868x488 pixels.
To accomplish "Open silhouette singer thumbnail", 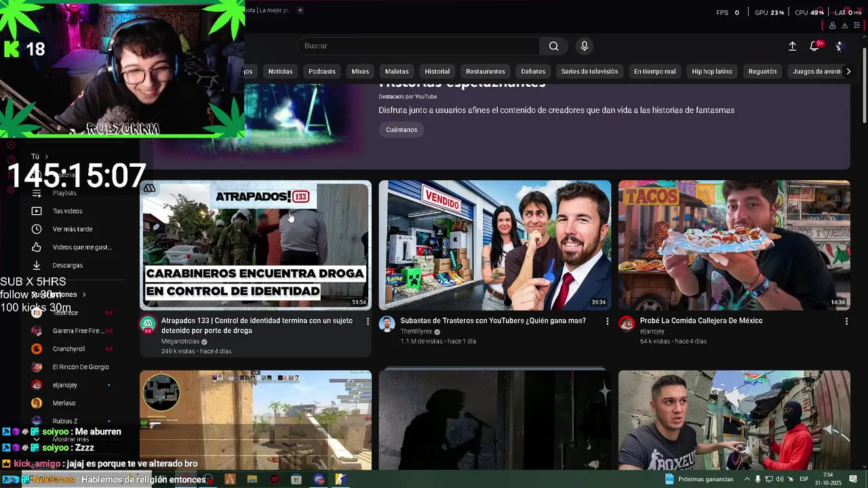I will pyautogui.click(x=495, y=420).
